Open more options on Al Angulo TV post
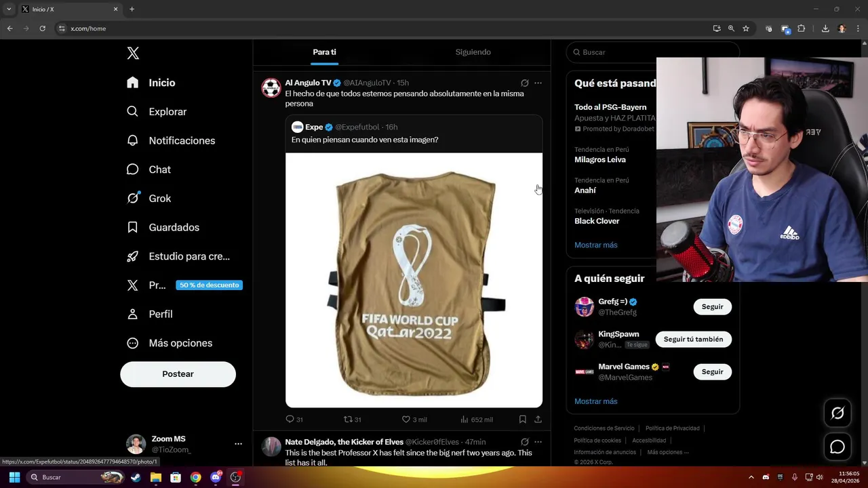The height and width of the screenshot is (488, 868). tap(538, 83)
